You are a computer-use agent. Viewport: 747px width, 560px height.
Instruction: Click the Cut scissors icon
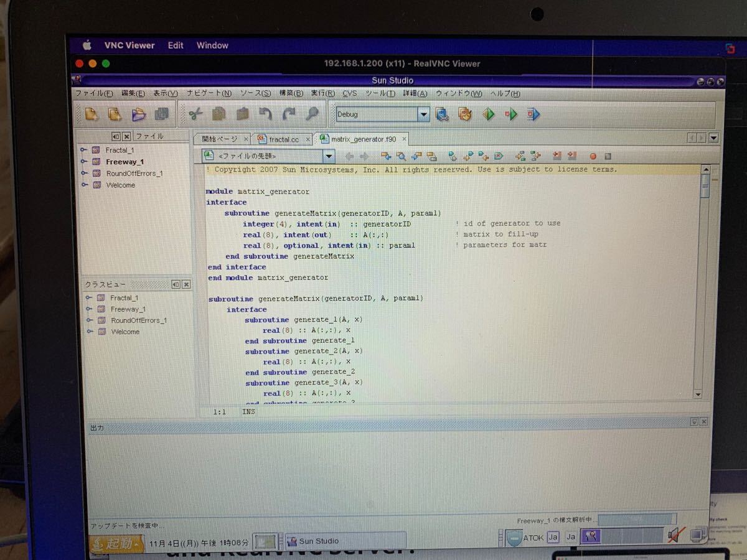(196, 114)
